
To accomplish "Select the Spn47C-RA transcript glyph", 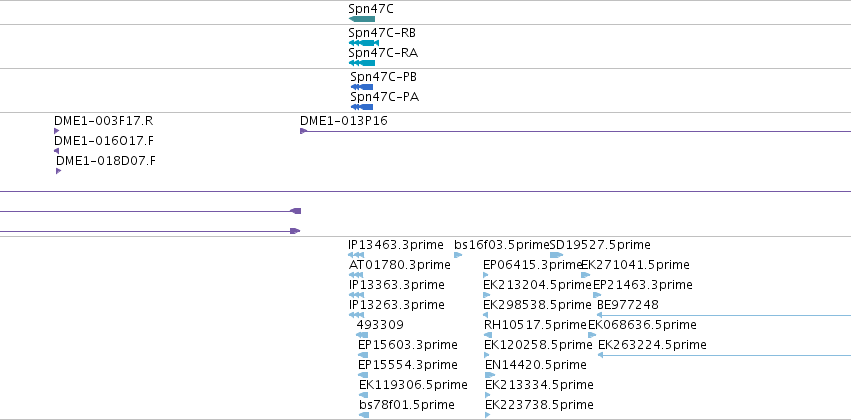I will click(361, 63).
